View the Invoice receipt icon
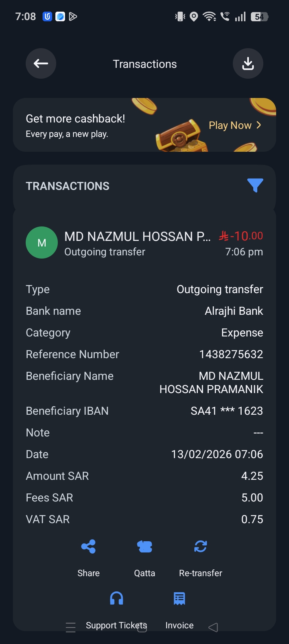This screenshot has height=644, width=289. (x=179, y=599)
